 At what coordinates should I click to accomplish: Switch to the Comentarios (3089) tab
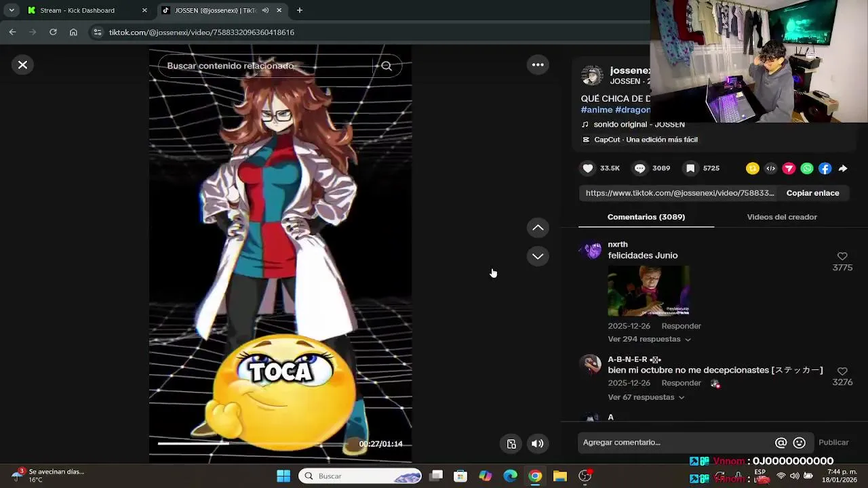[x=646, y=217]
